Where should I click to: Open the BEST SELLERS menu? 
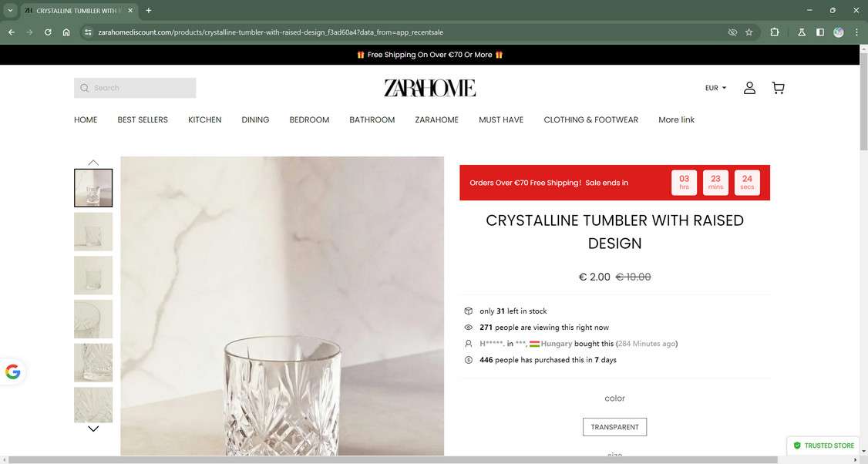[x=143, y=119]
